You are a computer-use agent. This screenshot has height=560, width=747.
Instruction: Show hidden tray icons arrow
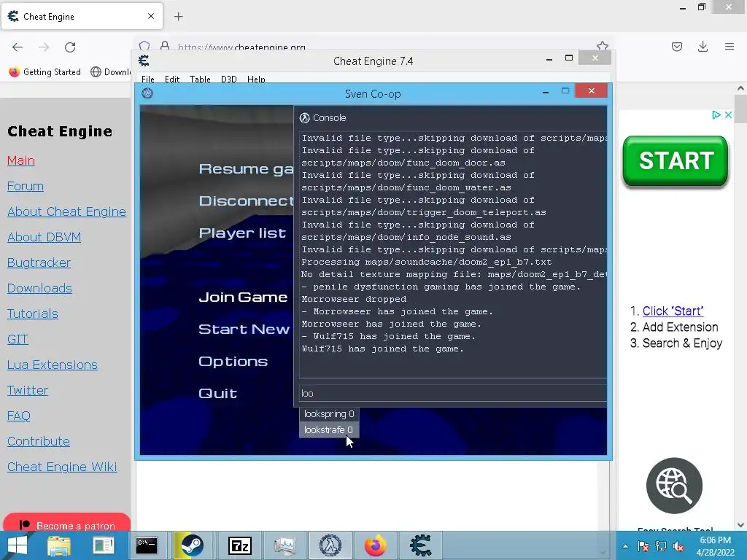pos(625,546)
